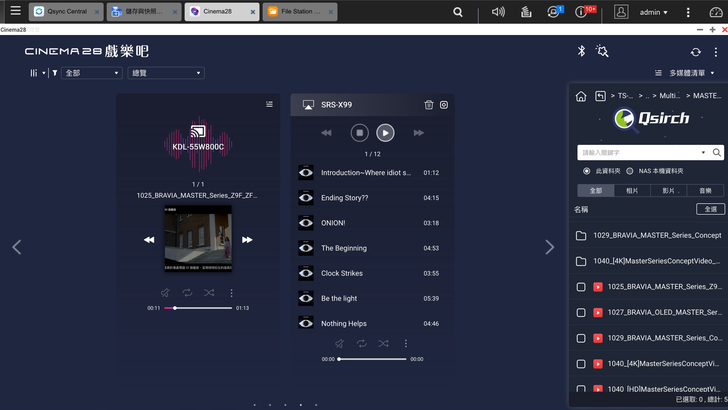728x410 pixels.
Task: Rewind on KDL-55W800C player
Action: pyautogui.click(x=149, y=240)
